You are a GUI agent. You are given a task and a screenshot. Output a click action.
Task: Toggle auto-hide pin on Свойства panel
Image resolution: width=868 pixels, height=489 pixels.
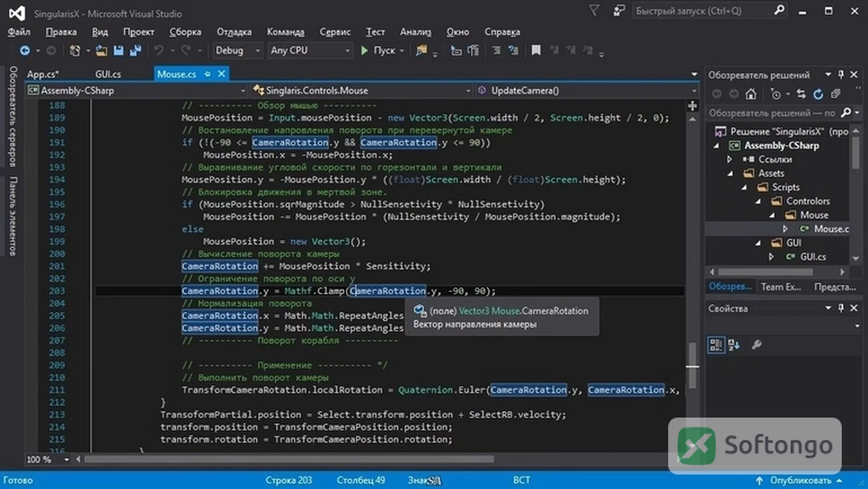coord(841,308)
